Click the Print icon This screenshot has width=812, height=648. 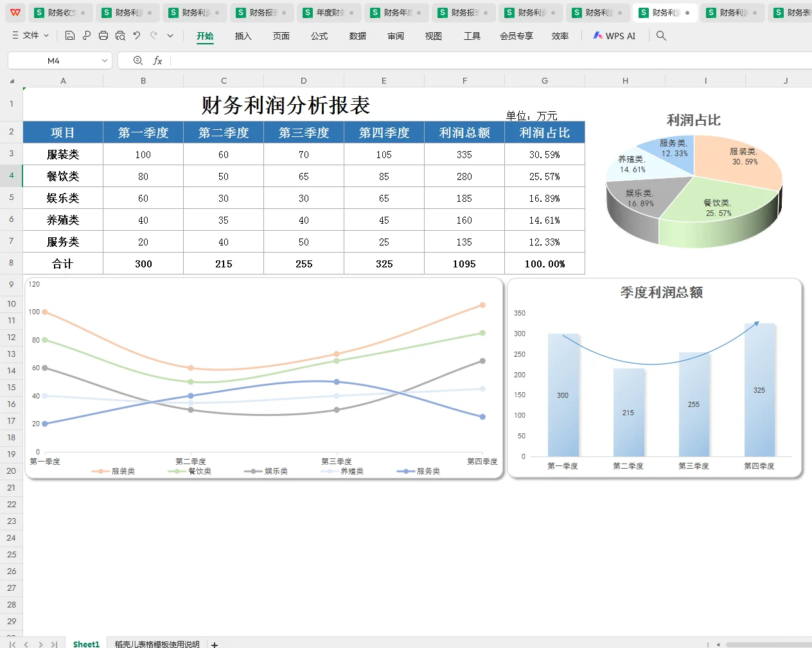pyautogui.click(x=103, y=36)
